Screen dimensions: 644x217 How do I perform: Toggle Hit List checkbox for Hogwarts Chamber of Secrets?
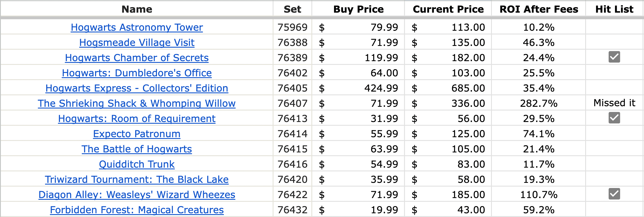click(614, 57)
